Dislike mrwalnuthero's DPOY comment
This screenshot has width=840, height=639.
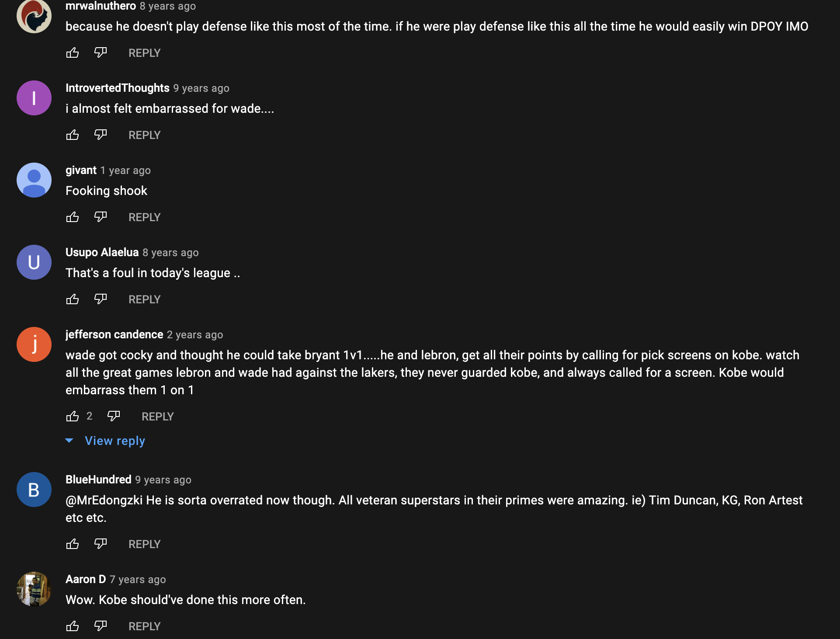101,53
